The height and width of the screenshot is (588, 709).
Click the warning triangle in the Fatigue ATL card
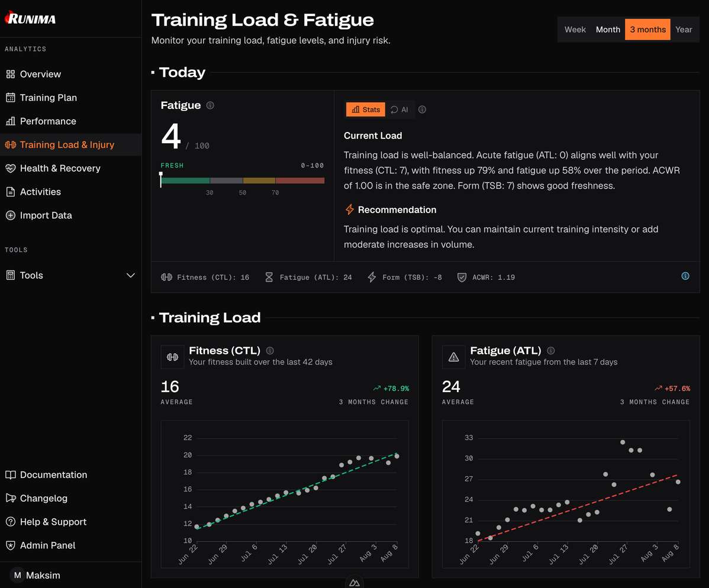[453, 357]
